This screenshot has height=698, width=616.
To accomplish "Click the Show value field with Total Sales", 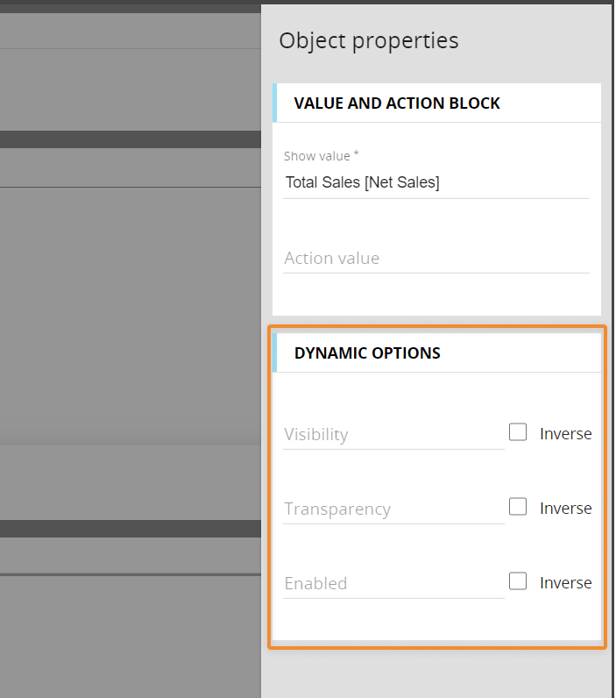I will click(x=436, y=182).
